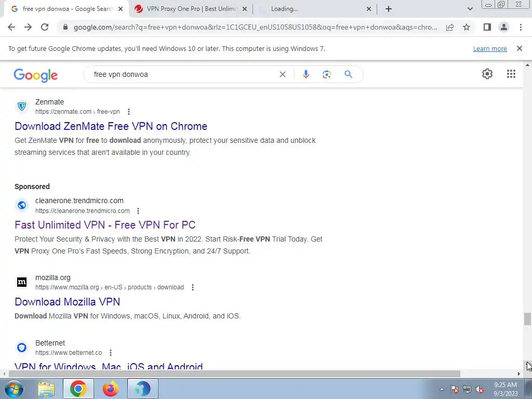Click the Sponsored label
Viewport: 532px width, 399px height.
pos(32,187)
